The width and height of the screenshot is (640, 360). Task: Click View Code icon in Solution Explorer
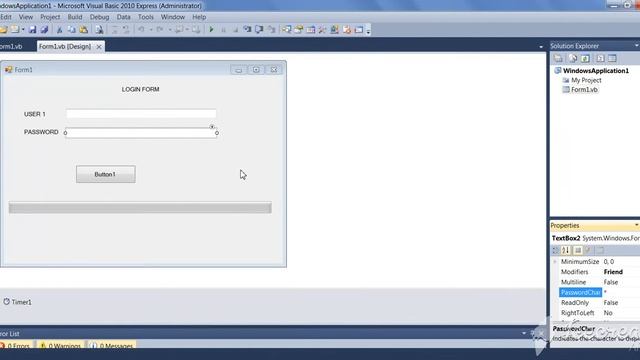(x=600, y=58)
